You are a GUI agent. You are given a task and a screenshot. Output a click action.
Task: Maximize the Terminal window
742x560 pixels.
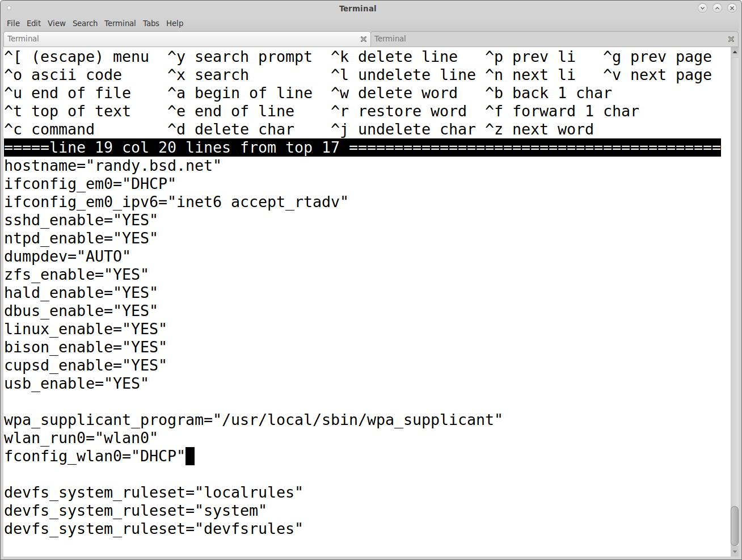pos(717,8)
